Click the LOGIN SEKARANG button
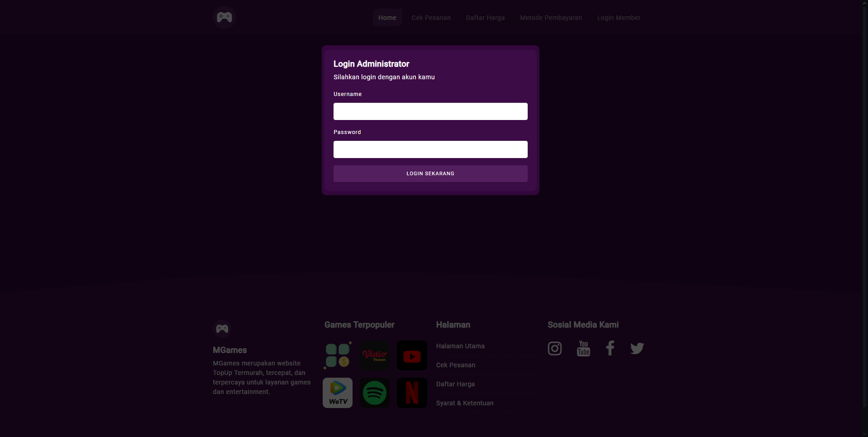 pos(430,173)
